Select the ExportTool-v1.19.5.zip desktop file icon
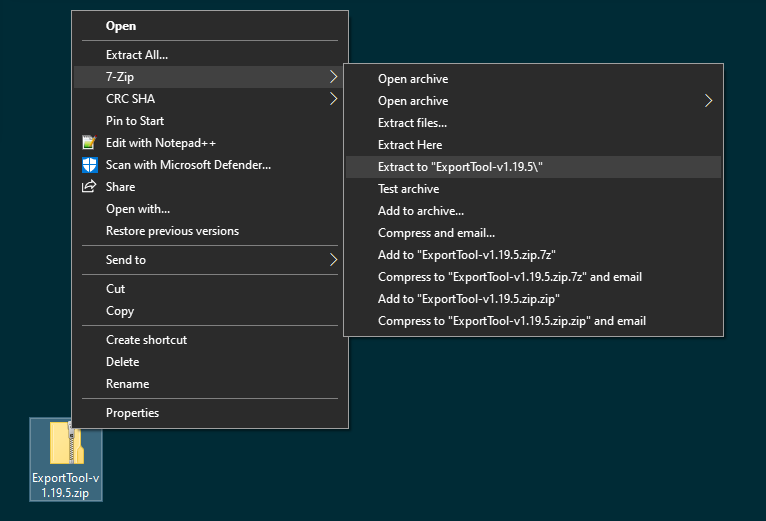The image size is (766, 521). tap(66, 444)
